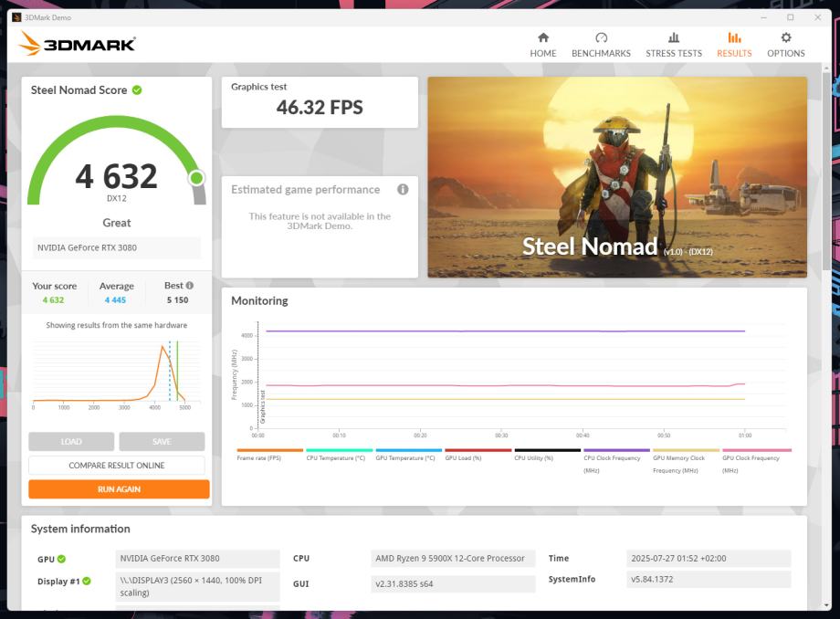The width and height of the screenshot is (840, 619).
Task: Click the DISPLAY3 2560 × 1440 field
Action: [x=197, y=586]
